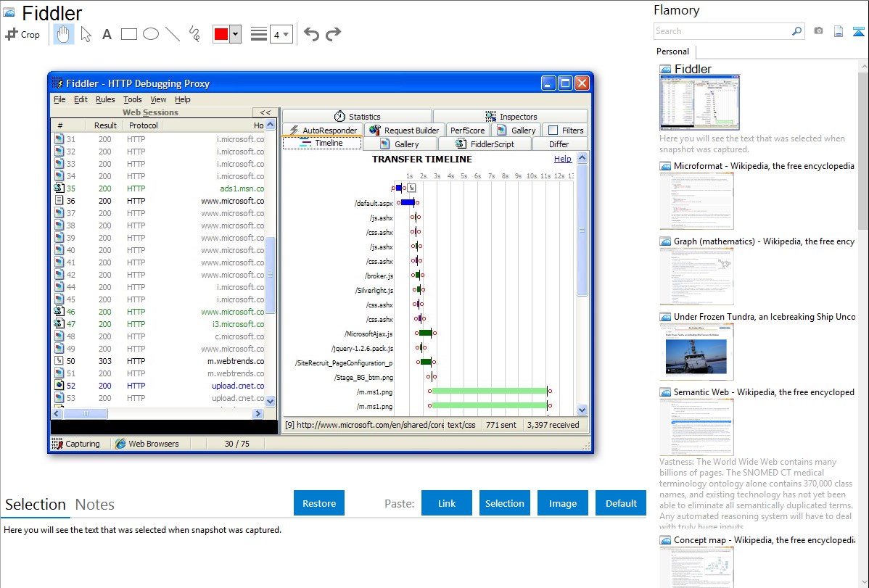869x588 pixels.
Task: Undo the last annotation
Action: (x=311, y=34)
